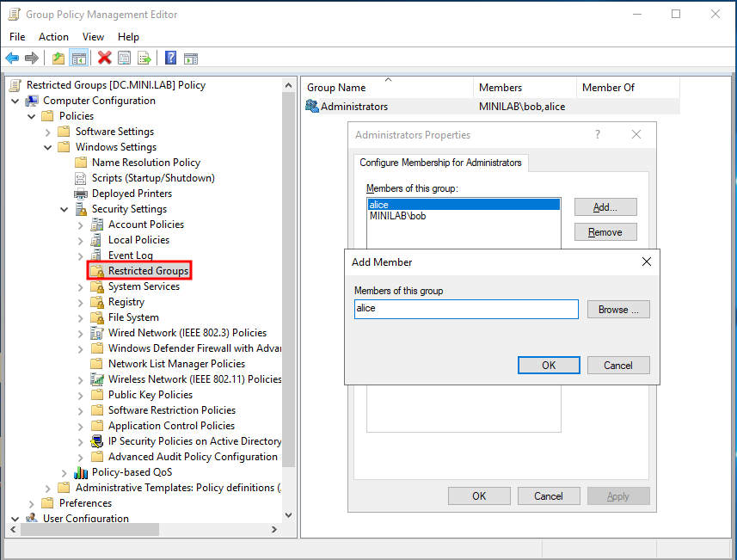
Task: Click the Export List toolbar icon
Action: 144,58
